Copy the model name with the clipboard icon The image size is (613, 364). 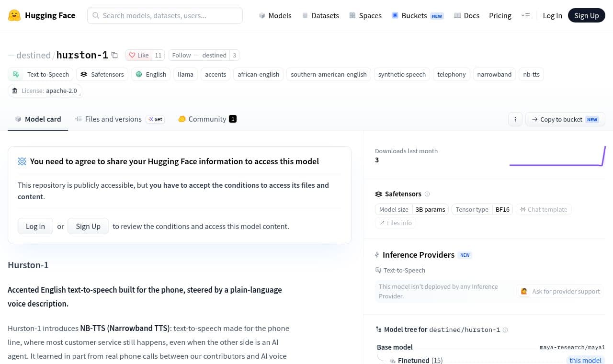(x=114, y=55)
